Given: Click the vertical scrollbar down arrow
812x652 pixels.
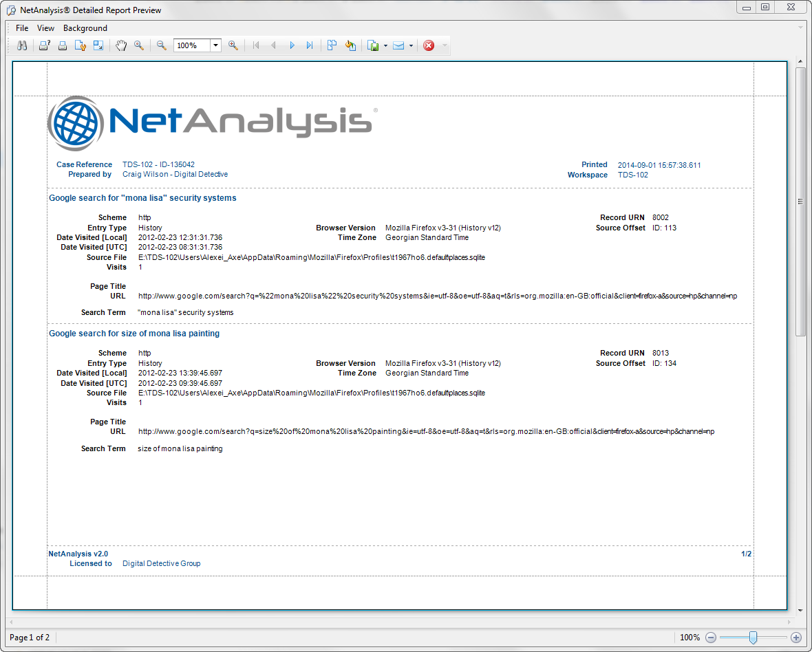Looking at the screenshot, I should click(800, 609).
